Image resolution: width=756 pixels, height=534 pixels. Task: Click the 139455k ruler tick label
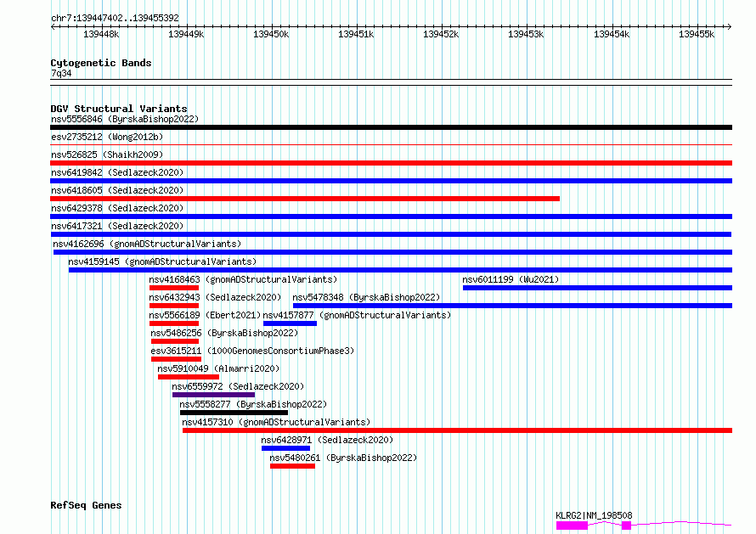pos(697,35)
